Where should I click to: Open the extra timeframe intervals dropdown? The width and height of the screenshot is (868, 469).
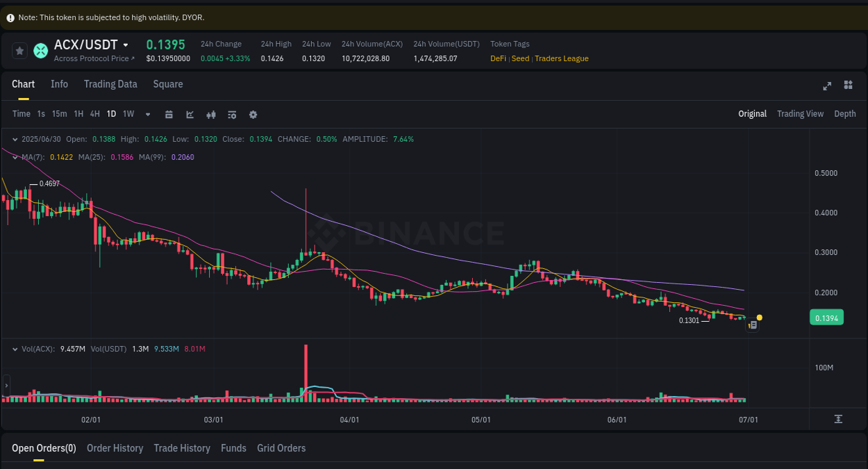coord(147,114)
